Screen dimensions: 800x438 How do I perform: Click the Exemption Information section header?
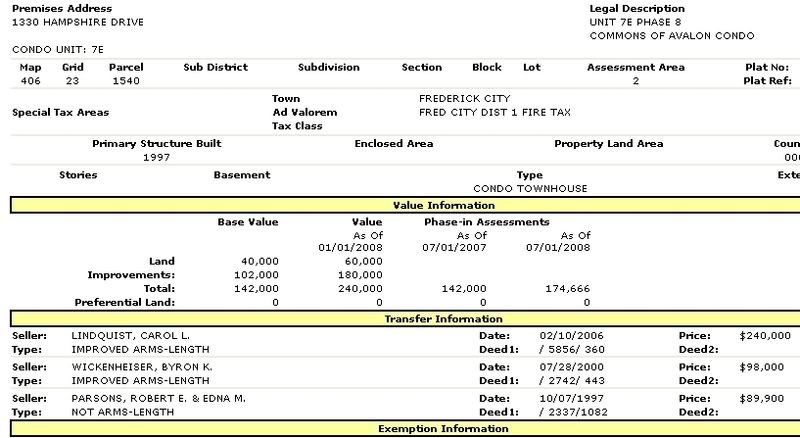[x=443, y=429]
